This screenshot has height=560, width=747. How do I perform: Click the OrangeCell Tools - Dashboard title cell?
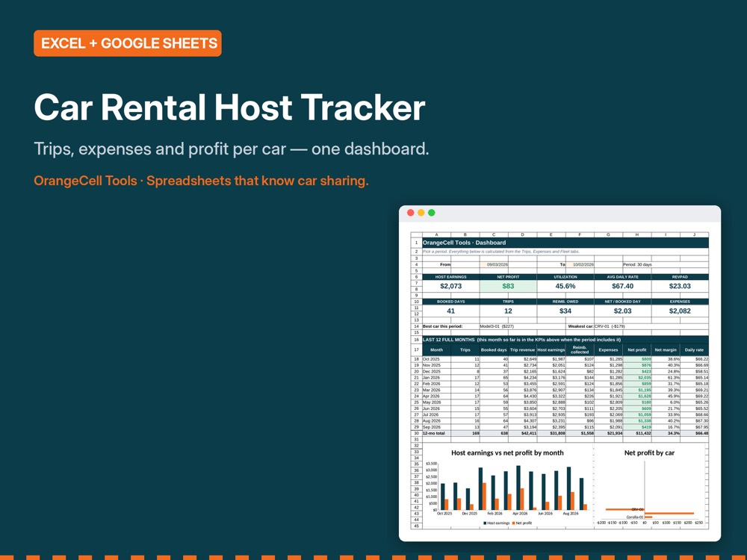point(565,243)
